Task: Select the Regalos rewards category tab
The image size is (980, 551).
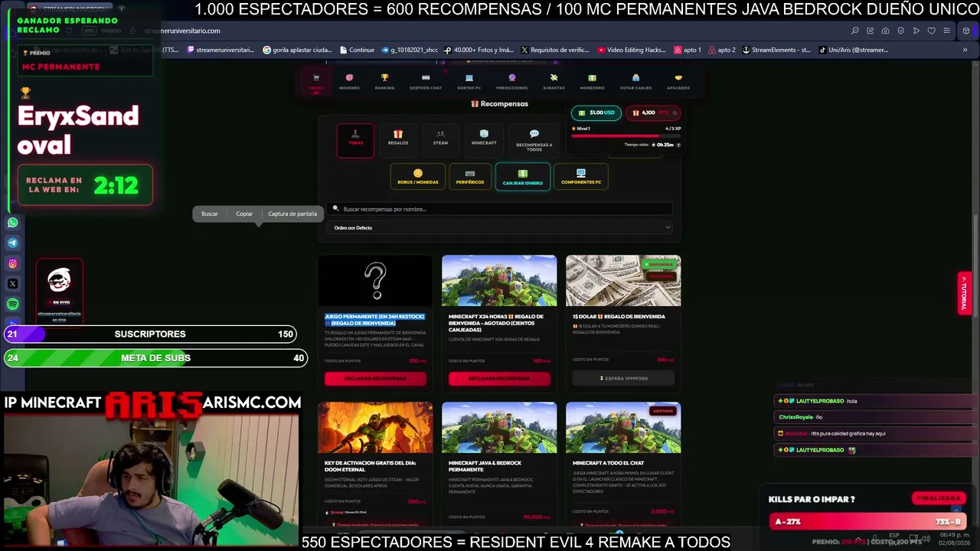Action: point(398,140)
